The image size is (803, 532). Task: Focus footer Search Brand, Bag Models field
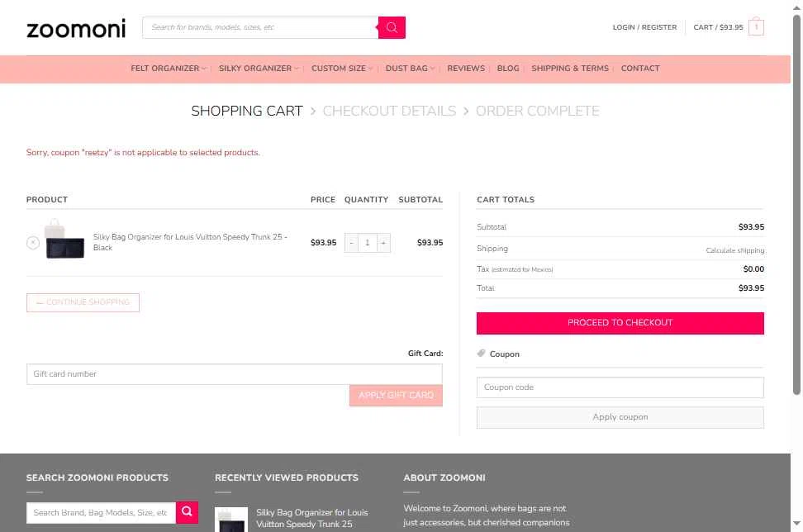click(x=101, y=512)
